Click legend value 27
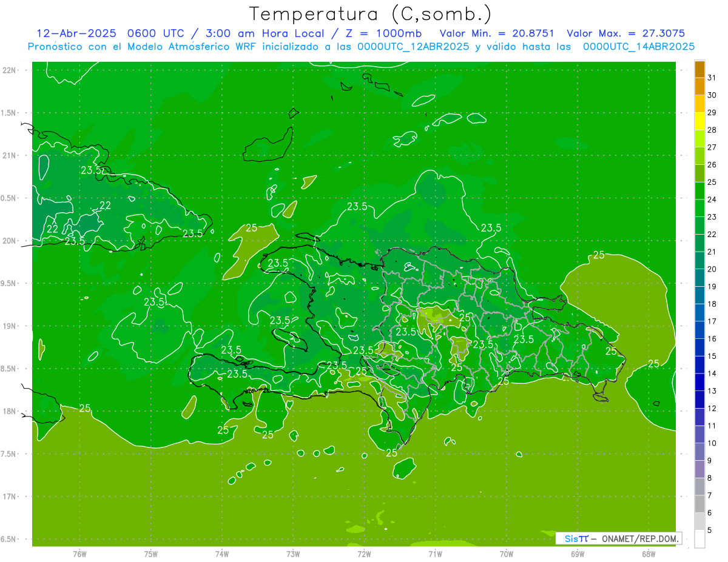The image size is (728, 562). [x=712, y=147]
